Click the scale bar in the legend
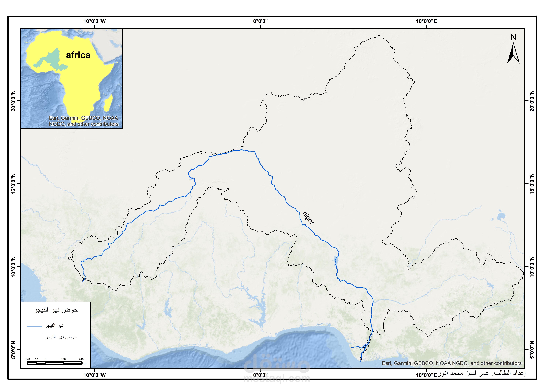The width and height of the screenshot is (554, 392). coord(54,363)
